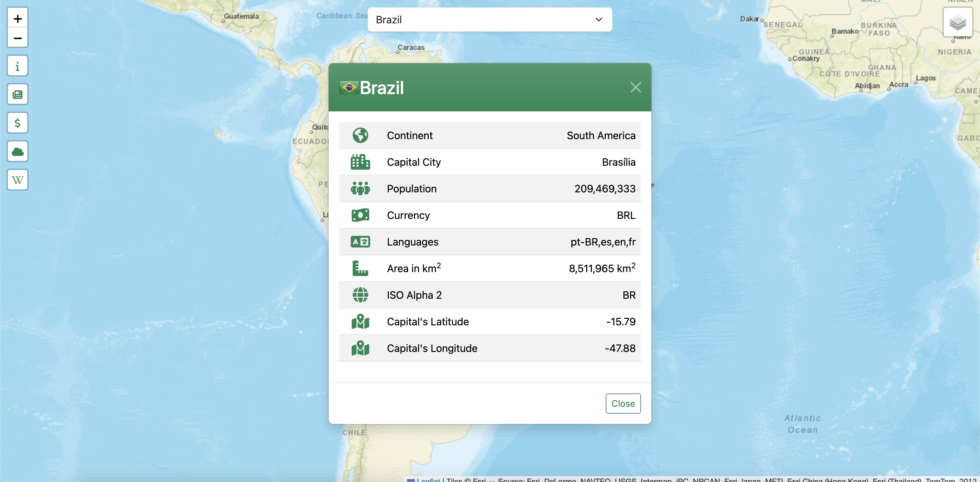980x482 pixels.
Task: Open the weather cloud button
Action: 17,151
